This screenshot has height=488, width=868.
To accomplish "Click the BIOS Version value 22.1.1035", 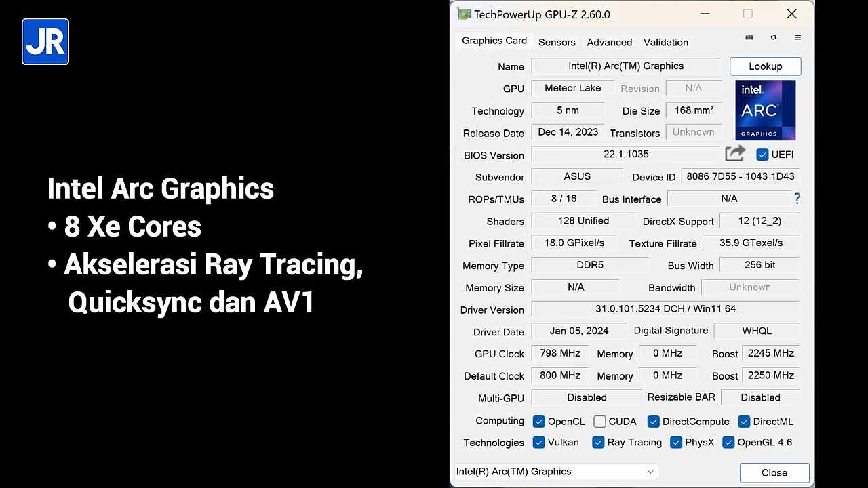I will (x=626, y=155).
